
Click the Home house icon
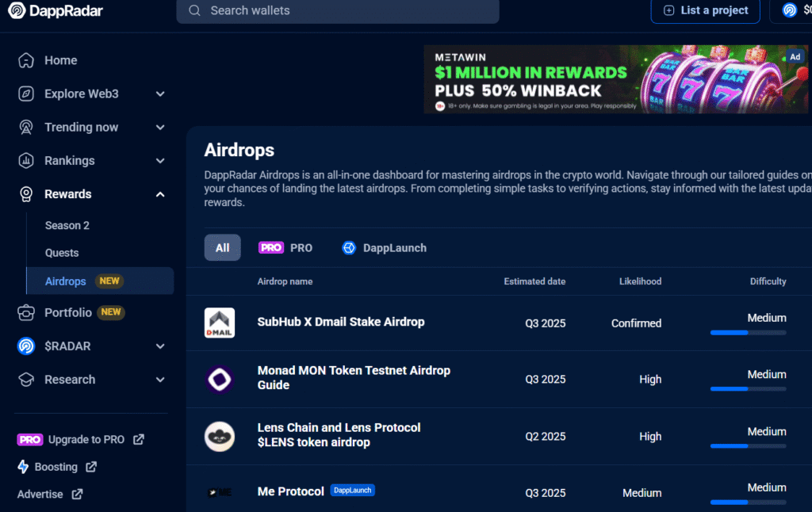coord(26,60)
